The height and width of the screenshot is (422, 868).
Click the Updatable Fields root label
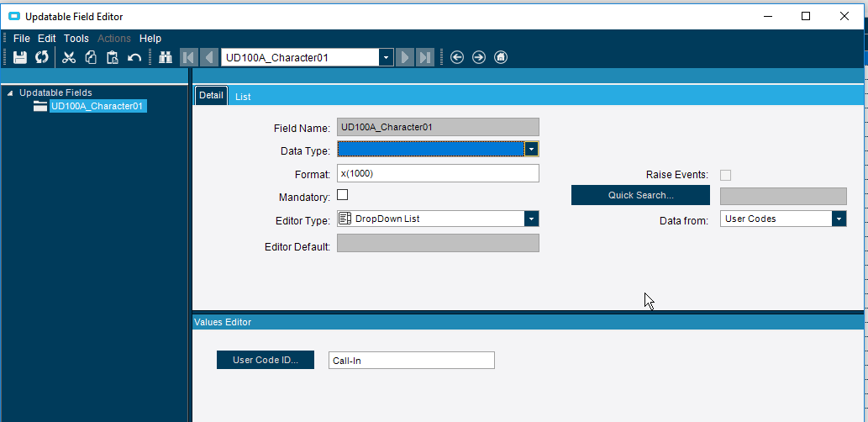click(55, 93)
